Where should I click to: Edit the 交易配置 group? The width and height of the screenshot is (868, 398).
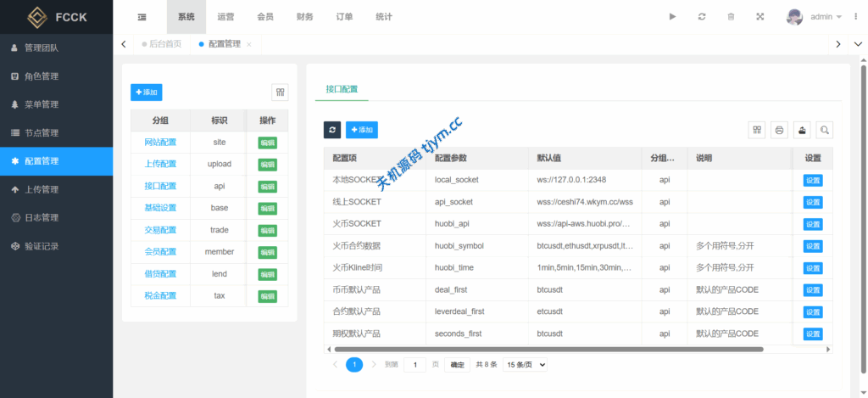coord(267,230)
